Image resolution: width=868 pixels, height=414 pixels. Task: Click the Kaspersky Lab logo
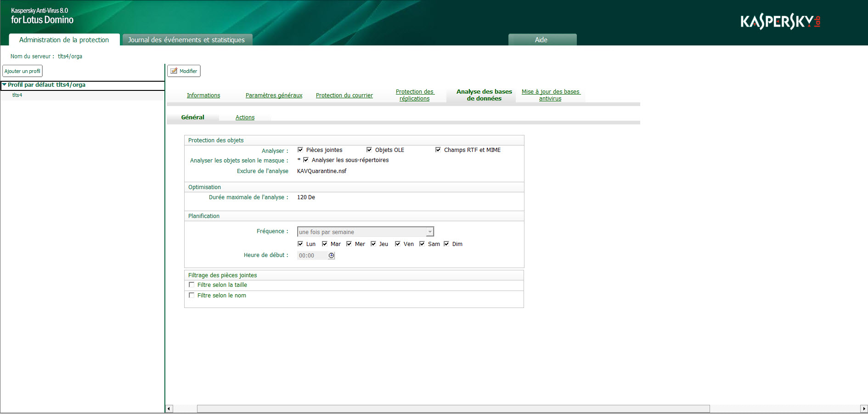(780, 21)
